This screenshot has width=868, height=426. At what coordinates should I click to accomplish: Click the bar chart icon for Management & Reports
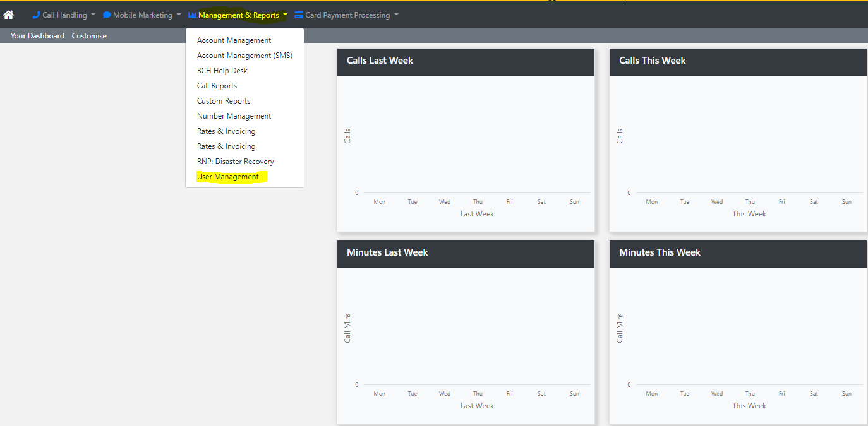(x=192, y=15)
